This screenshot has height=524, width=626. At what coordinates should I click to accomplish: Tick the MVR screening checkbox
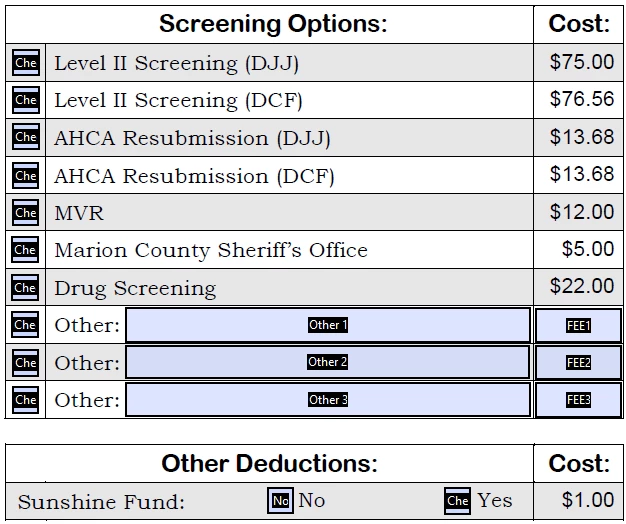point(25,213)
